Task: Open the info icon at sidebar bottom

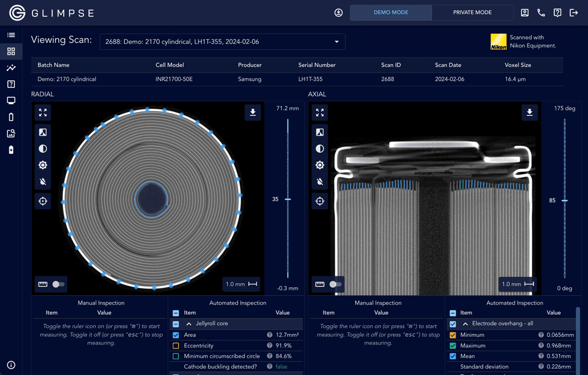Action: coord(11,365)
